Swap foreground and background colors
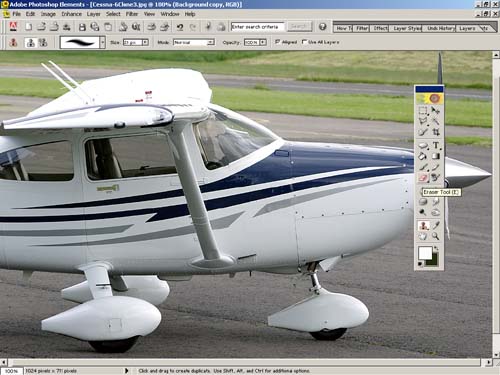The image size is (500, 375). [x=436, y=248]
